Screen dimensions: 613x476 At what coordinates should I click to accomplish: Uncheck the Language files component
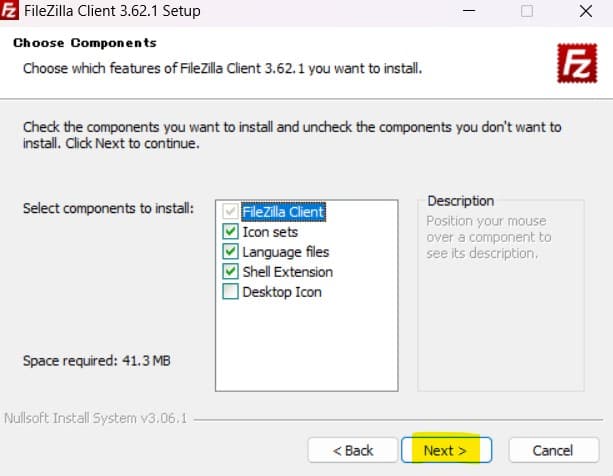coord(230,252)
